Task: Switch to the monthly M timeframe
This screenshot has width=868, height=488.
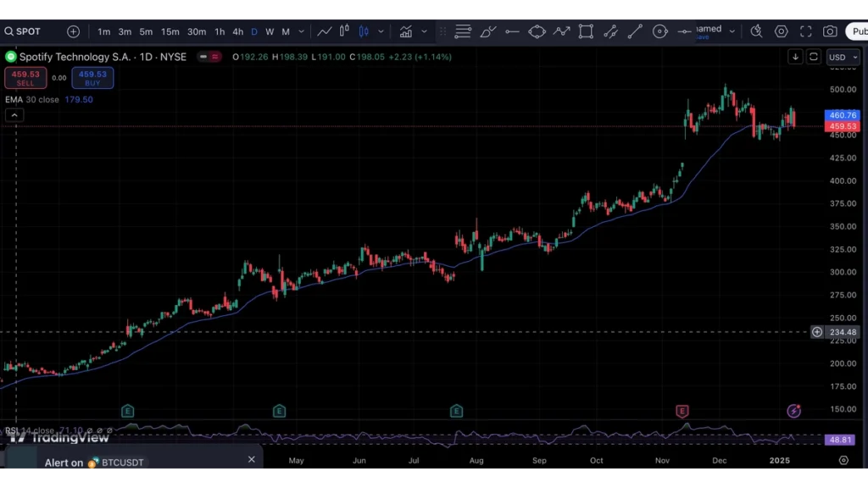Action: (x=286, y=31)
